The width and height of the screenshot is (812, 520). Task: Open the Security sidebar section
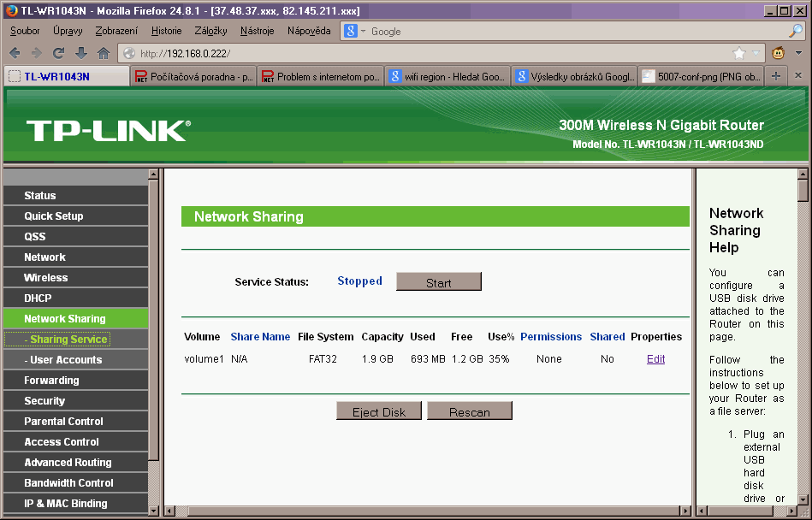(75, 401)
